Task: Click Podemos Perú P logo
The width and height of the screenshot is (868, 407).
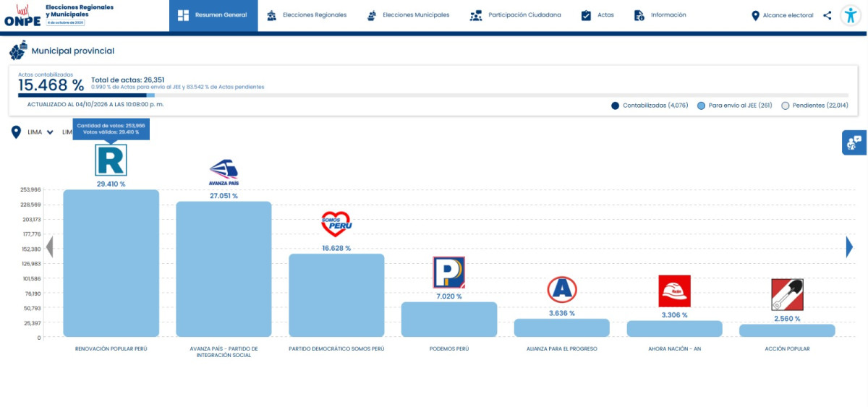Action: coord(448,273)
